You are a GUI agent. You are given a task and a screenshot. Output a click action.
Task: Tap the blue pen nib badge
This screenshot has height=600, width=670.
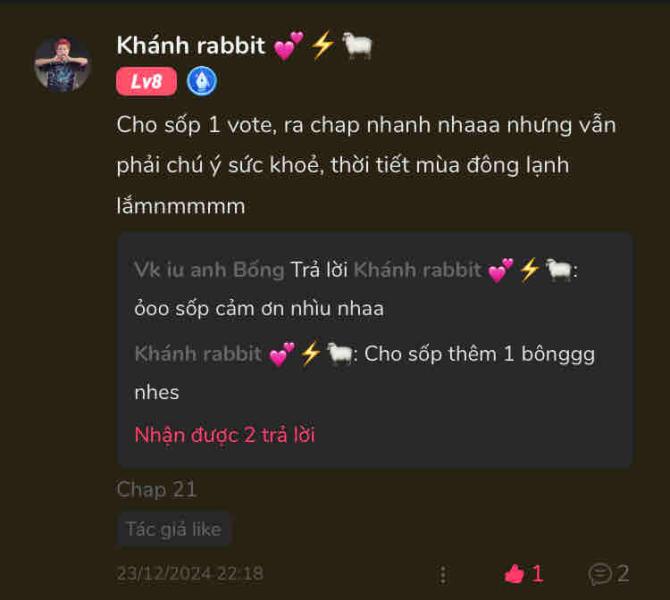click(202, 81)
